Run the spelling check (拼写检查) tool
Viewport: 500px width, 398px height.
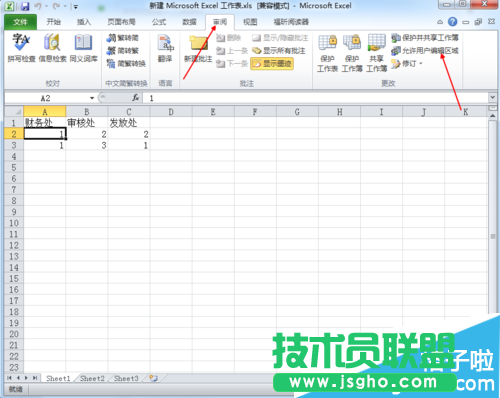[21, 48]
